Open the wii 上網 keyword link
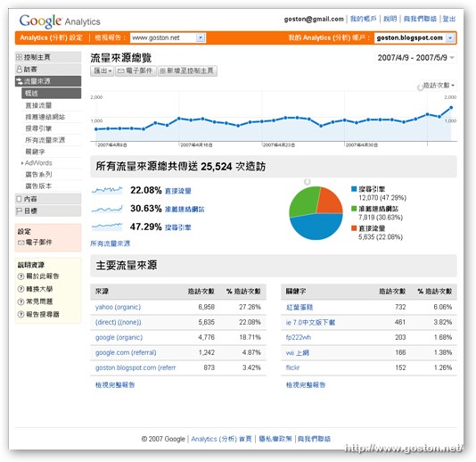 click(x=297, y=353)
